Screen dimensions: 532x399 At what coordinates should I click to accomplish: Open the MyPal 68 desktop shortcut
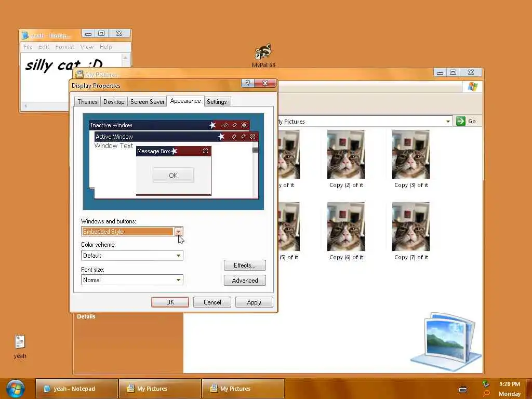point(263,55)
